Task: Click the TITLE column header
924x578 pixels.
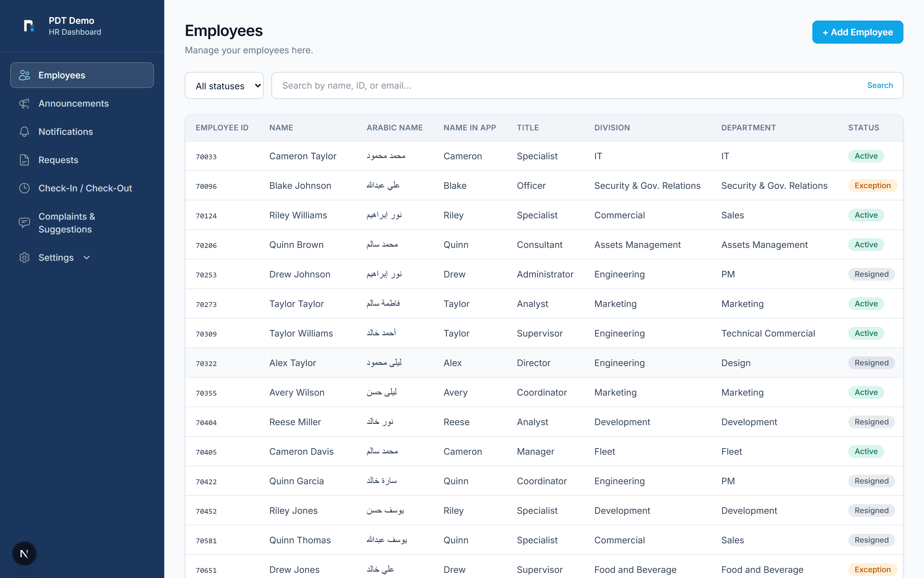Action: point(528,128)
